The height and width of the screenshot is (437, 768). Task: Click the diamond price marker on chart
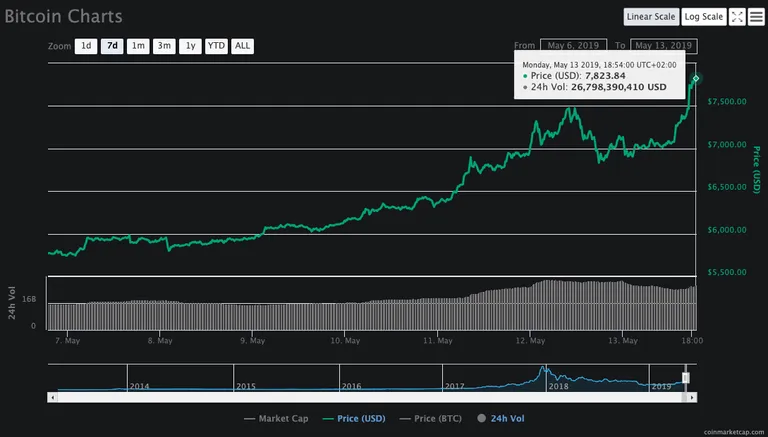696,78
